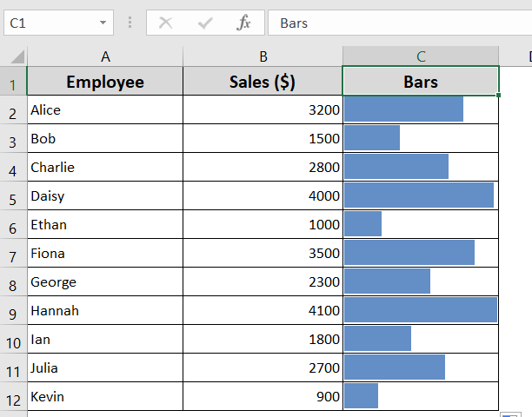Image resolution: width=532 pixels, height=417 pixels.
Task: Select row 6 header
Action: (x=13, y=224)
